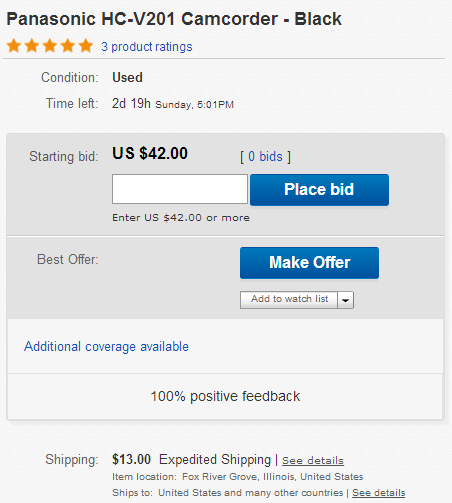Viewport: 452px width, 503px height.
Task: Click the US $42.00 starting bid price
Action: (150, 153)
